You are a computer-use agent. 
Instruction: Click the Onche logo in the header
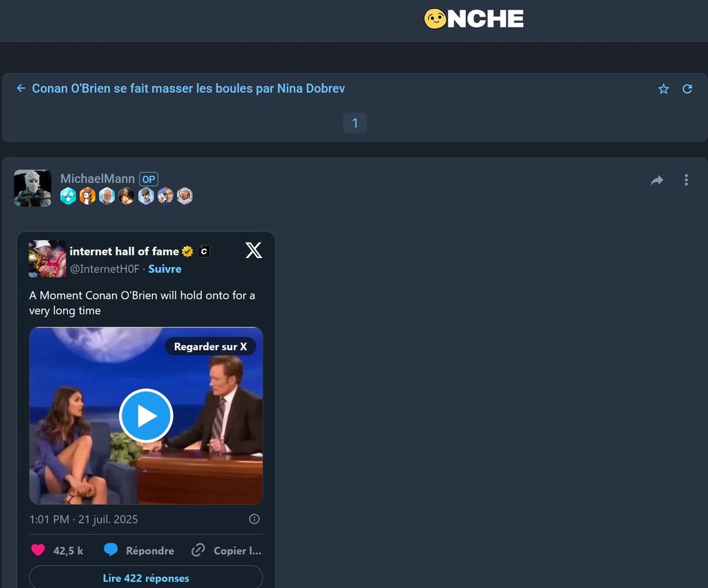(x=474, y=19)
